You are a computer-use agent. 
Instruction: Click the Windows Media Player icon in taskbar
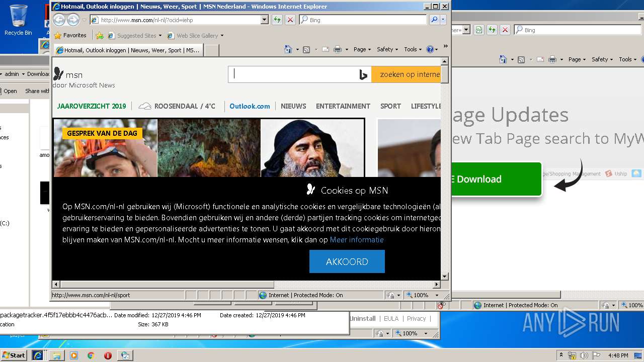click(74, 355)
